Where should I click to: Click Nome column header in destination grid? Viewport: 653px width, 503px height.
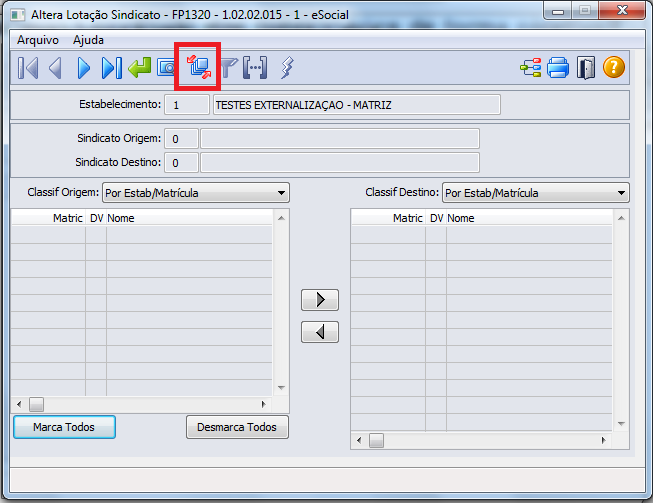point(529,218)
